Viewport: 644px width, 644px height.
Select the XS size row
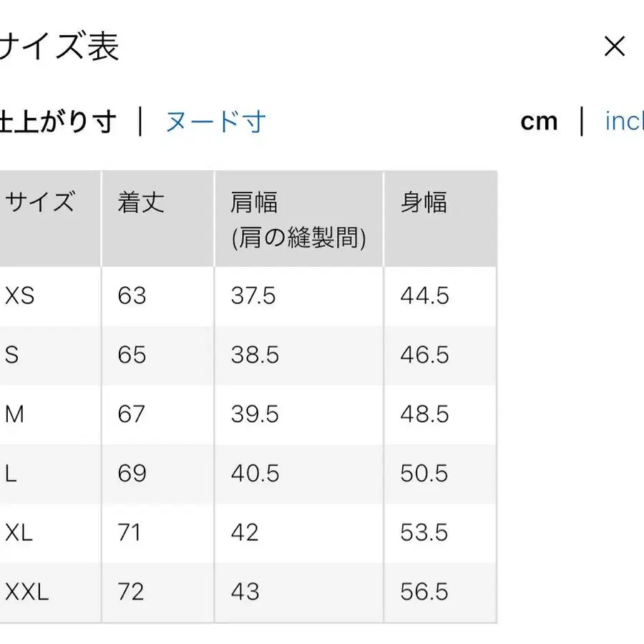[20, 296]
